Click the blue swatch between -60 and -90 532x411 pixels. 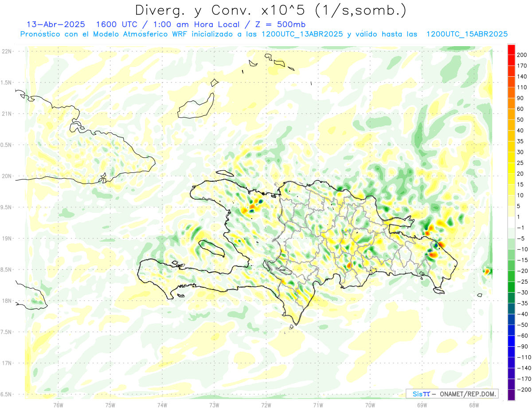click(511, 341)
